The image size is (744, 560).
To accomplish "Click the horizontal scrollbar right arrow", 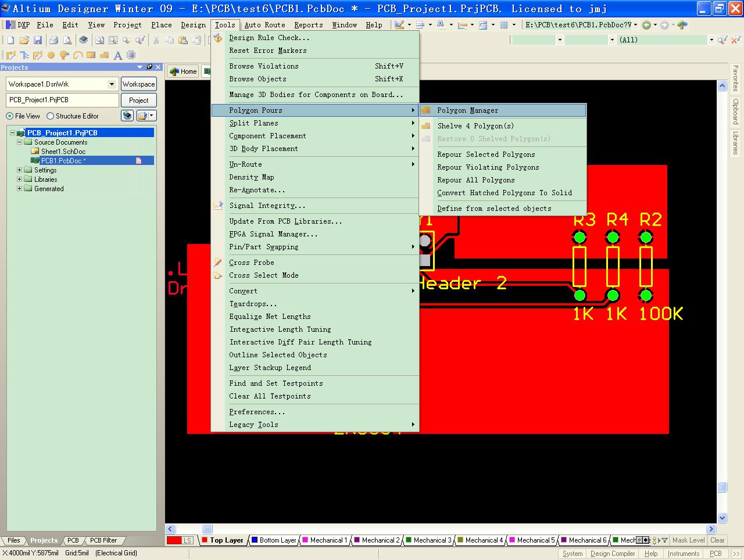I will (x=711, y=529).
